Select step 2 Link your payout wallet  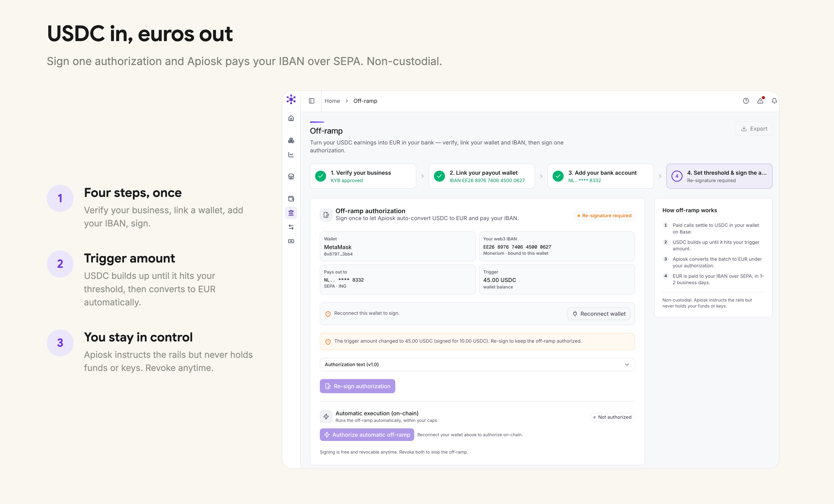[x=482, y=176]
